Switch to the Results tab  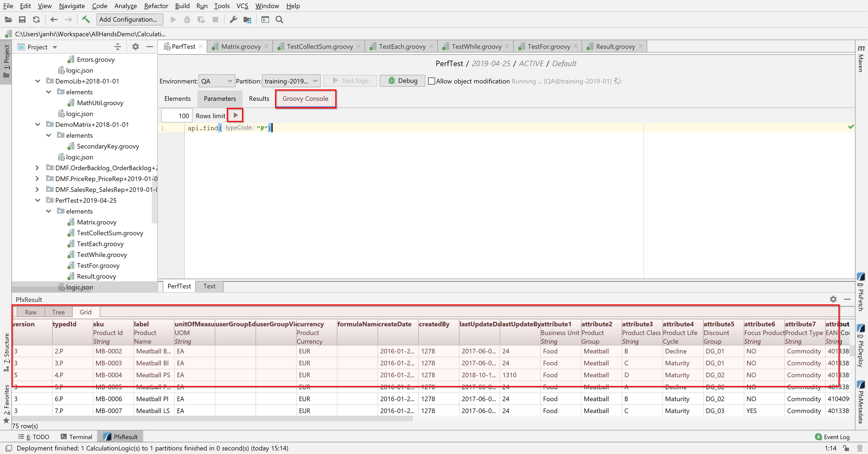tap(259, 99)
